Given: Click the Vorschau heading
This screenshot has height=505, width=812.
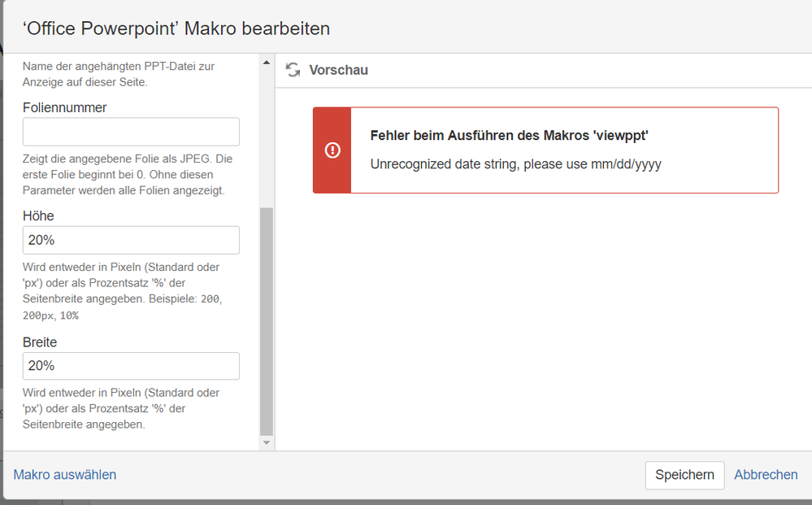Looking at the screenshot, I should (x=339, y=70).
